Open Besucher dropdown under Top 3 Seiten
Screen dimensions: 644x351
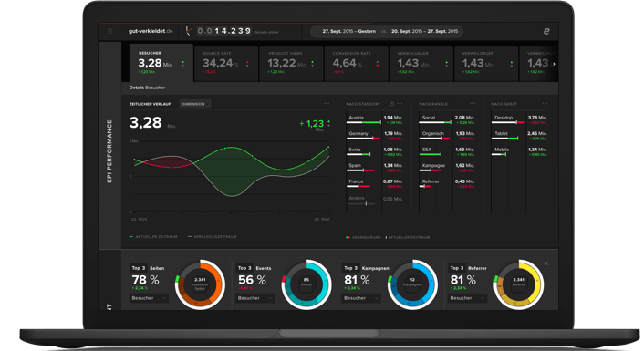point(149,298)
